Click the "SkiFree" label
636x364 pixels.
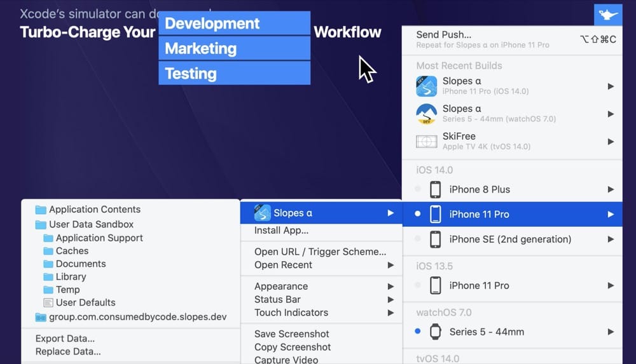pos(459,136)
